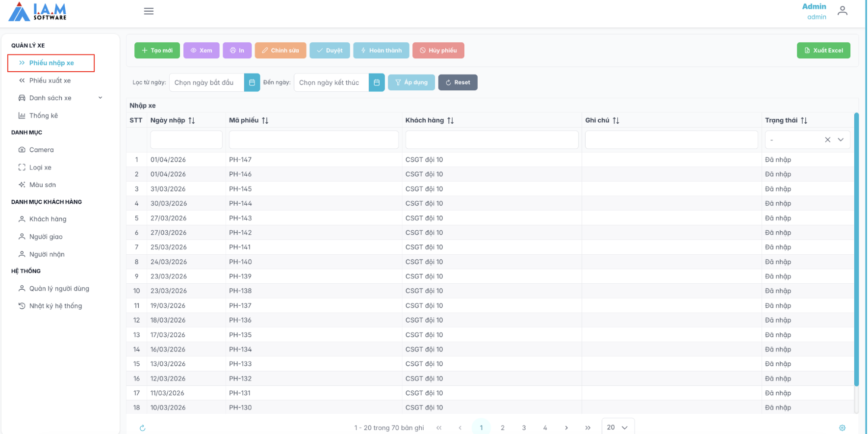Export data with Xuất Excel button
868x434 pixels.
[x=823, y=51]
